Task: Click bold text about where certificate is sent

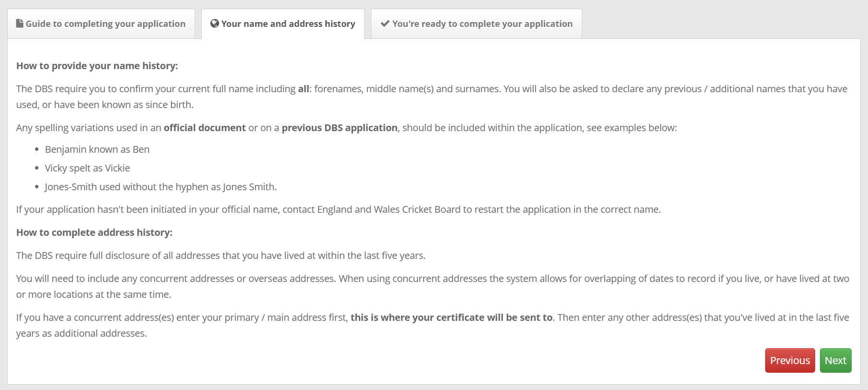Action: 451,317
